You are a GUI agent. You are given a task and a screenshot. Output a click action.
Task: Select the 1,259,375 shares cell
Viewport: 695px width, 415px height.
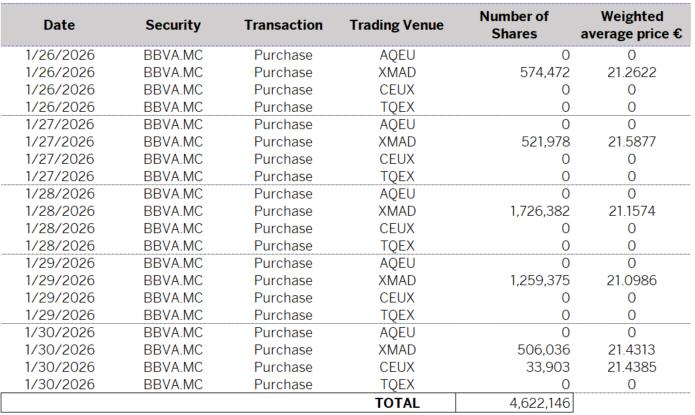(x=540, y=280)
